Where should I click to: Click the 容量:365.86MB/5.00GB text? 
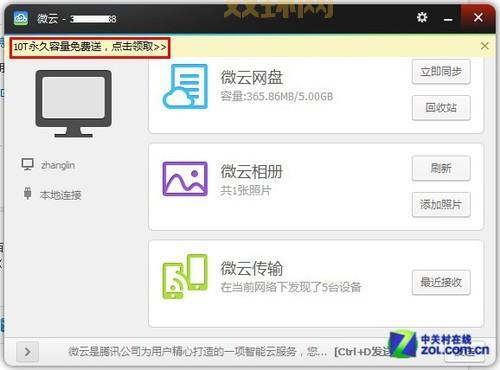(x=277, y=97)
